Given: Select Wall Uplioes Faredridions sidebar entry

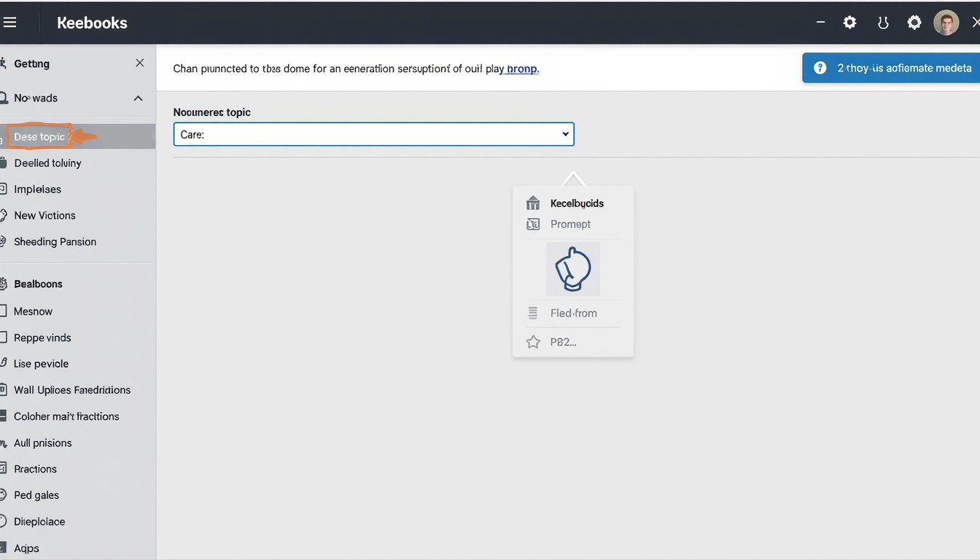Looking at the screenshot, I should pos(71,390).
